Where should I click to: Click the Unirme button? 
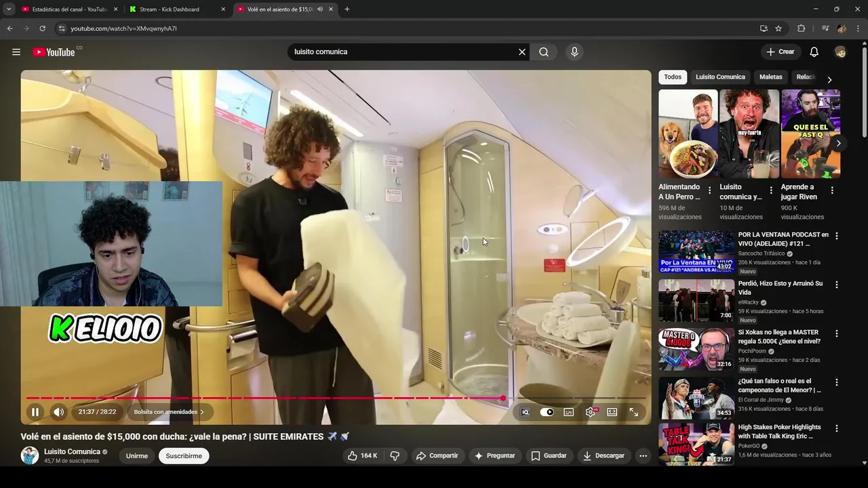pos(137,456)
